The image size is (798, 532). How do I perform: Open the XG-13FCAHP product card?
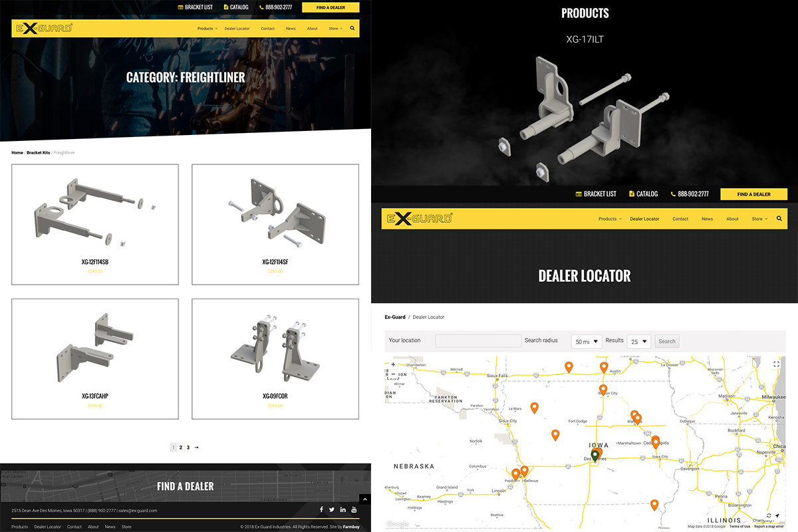95,359
